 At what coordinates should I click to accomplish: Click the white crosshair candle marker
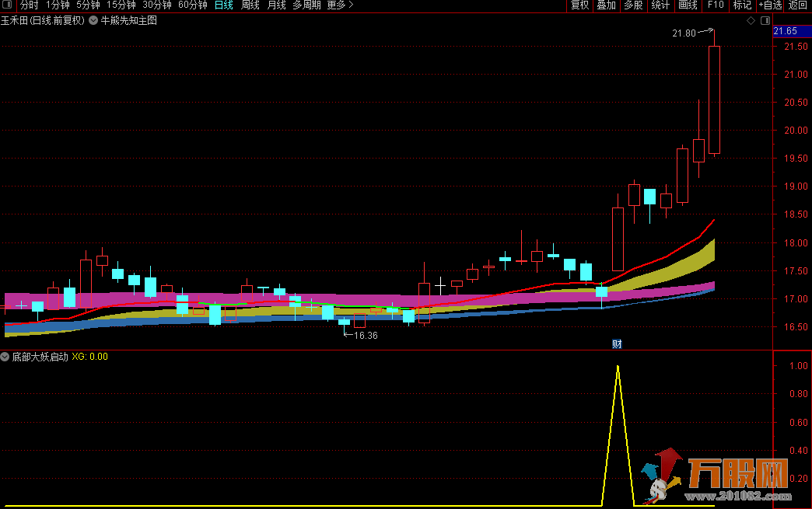tap(440, 285)
